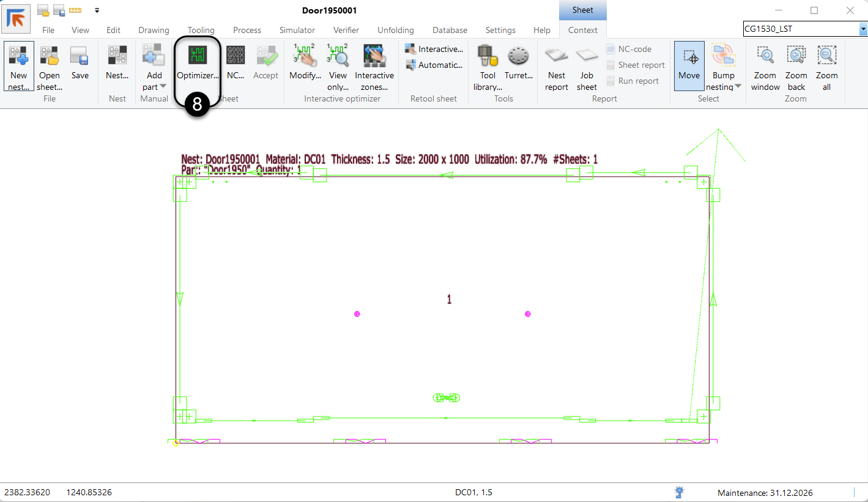Click the Automatic retool sheet button

tap(434, 65)
